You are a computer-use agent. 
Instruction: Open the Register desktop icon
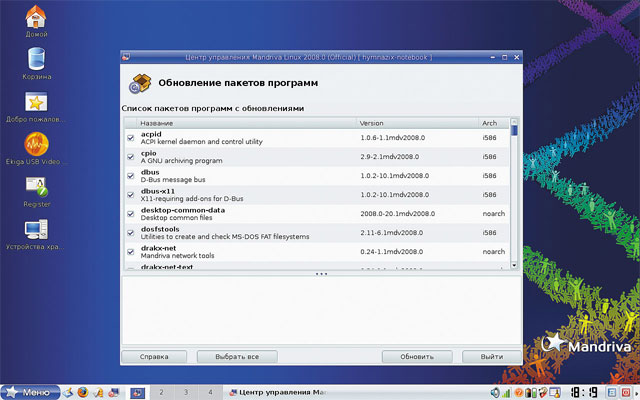pyautogui.click(x=37, y=187)
